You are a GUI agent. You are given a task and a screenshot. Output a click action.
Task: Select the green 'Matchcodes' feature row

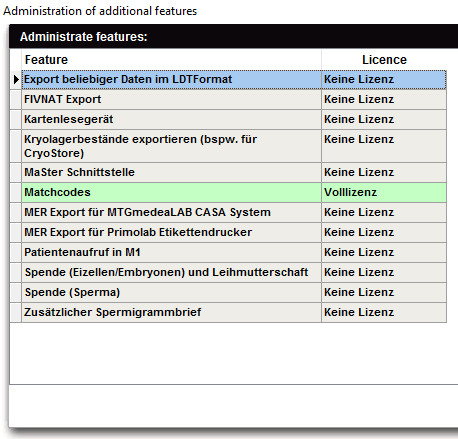pyautogui.click(x=171, y=192)
